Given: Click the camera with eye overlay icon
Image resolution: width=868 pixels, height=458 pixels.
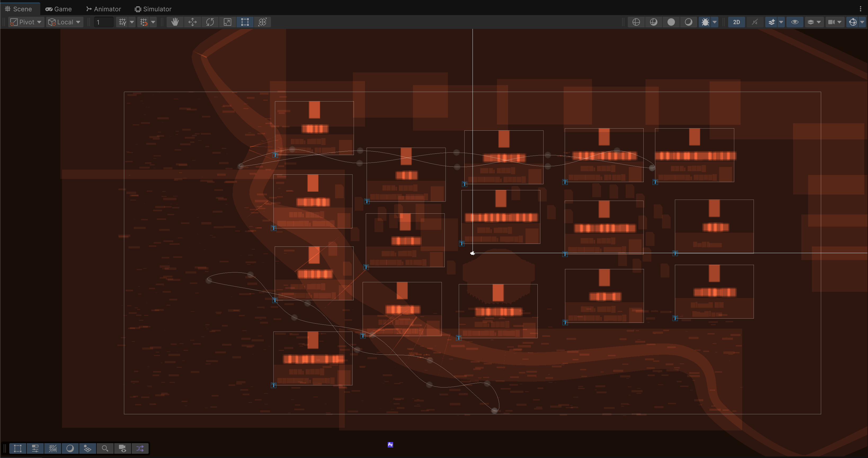Looking at the screenshot, I should coord(122,448).
